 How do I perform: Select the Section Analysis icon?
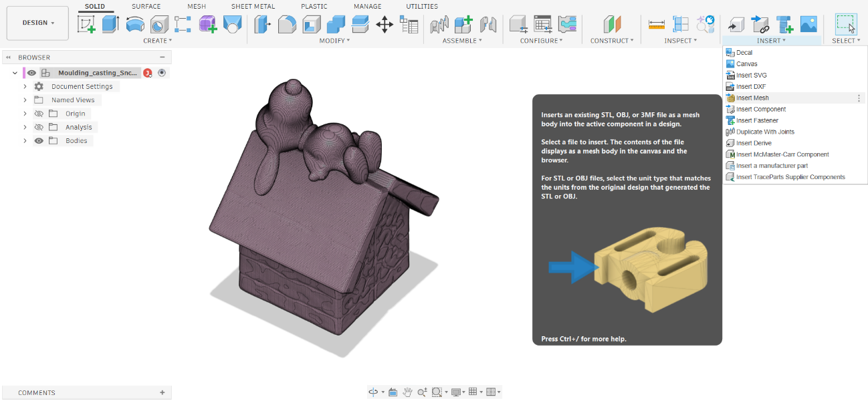click(x=681, y=25)
